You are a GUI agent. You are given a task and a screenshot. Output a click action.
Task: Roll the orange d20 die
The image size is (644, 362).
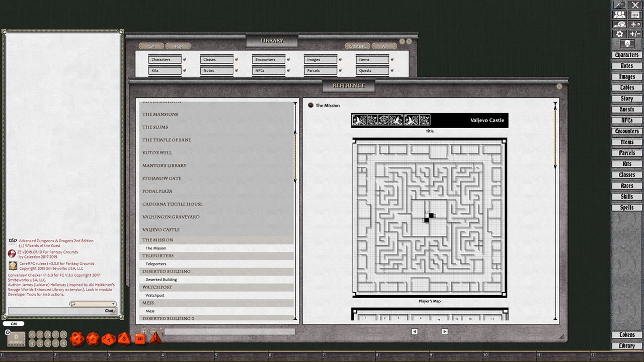(76, 339)
